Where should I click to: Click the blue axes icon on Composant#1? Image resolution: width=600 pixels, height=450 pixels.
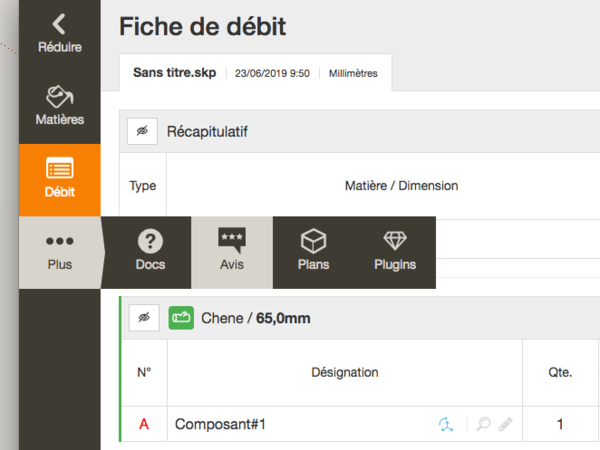pos(446,424)
